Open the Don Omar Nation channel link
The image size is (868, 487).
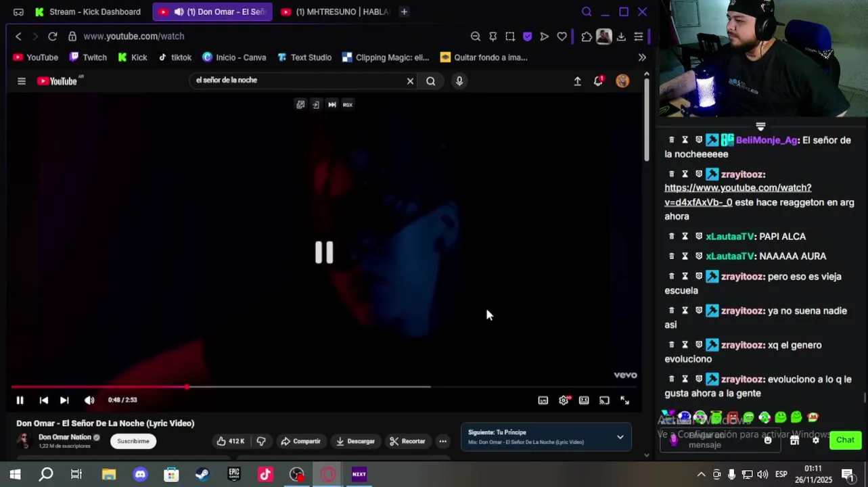point(64,437)
